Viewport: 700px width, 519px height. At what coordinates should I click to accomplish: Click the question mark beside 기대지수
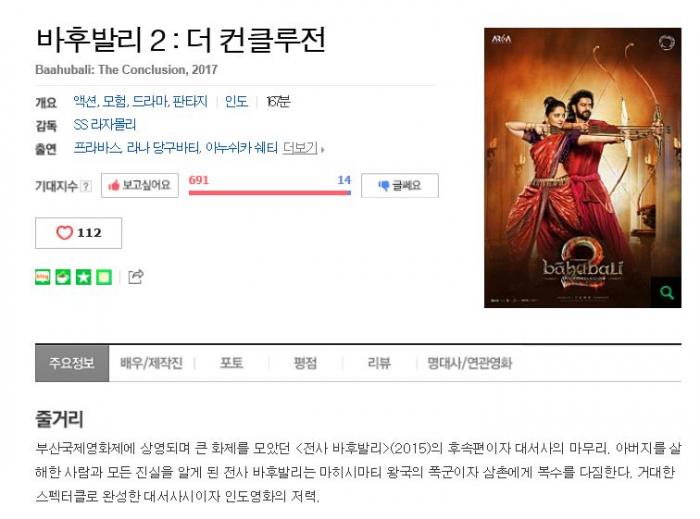pos(86,186)
